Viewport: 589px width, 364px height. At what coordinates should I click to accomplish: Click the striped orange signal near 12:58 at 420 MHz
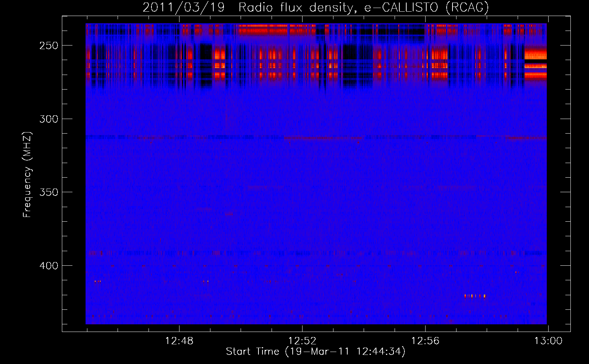[x=475, y=296]
